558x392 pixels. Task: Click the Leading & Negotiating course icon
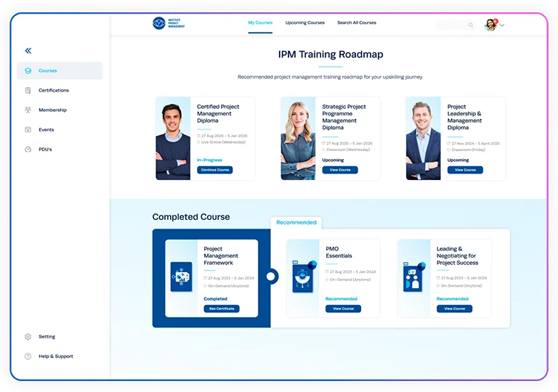(x=414, y=277)
